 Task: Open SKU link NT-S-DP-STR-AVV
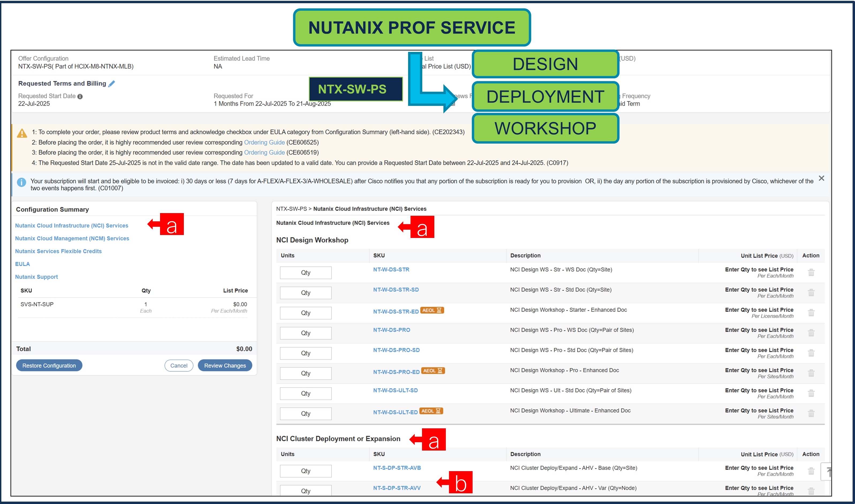point(397,488)
